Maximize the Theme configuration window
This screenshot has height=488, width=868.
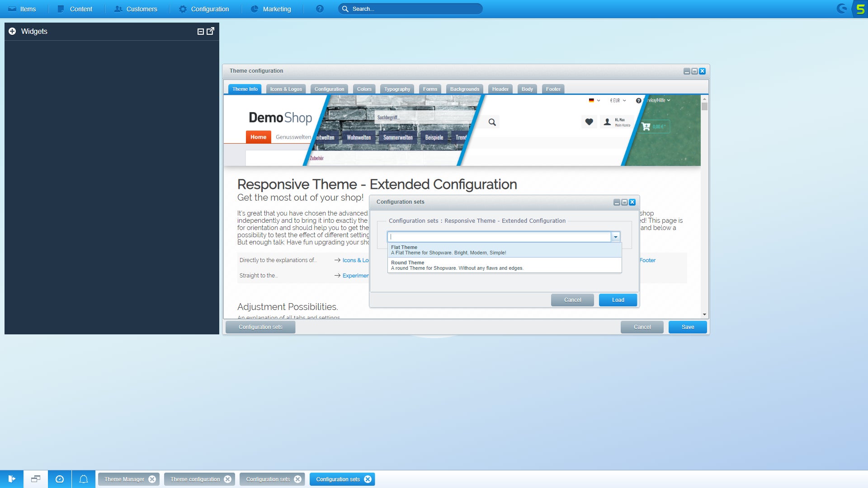(694, 71)
